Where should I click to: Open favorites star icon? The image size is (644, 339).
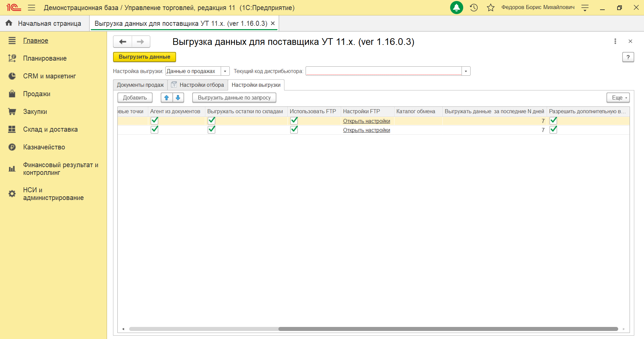[491, 7]
